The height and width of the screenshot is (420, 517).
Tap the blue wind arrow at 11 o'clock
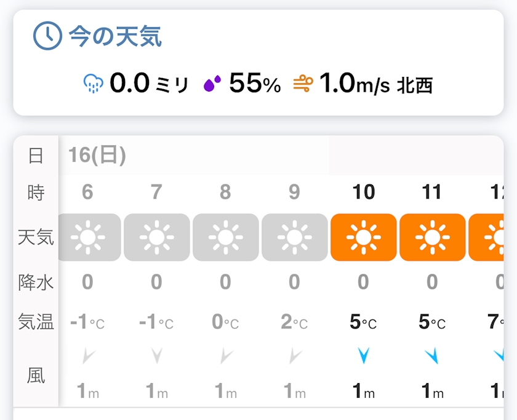pos(432,355)
